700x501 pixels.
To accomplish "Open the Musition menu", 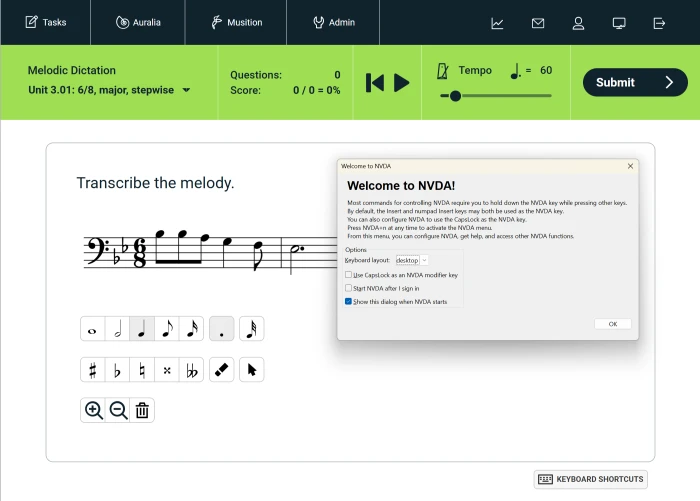I will [x=236, y=22].
